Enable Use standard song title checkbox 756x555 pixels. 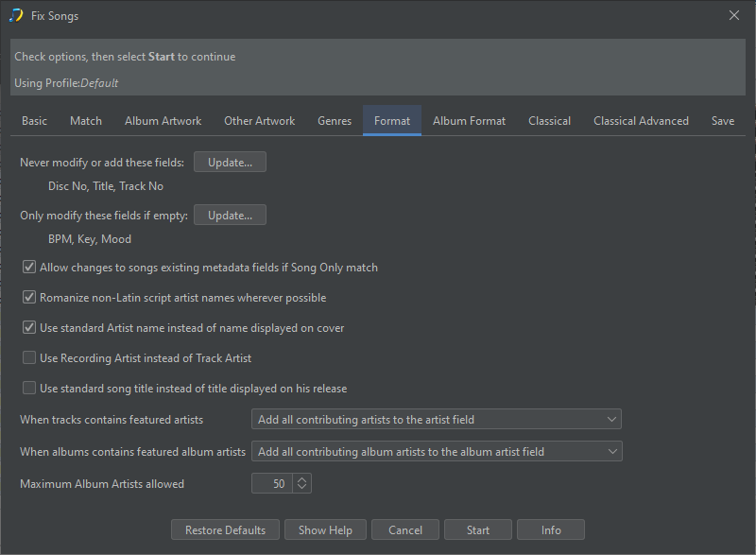(x=29, y=389)
